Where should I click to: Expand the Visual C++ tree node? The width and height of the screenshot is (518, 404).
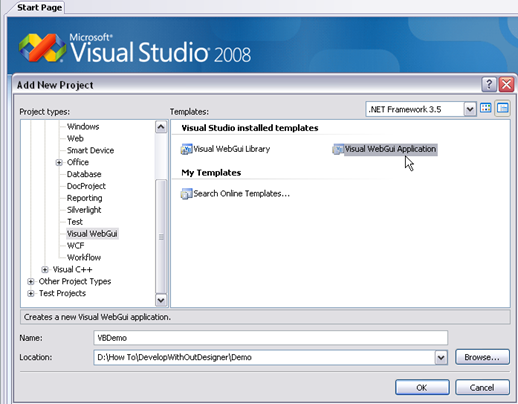coord(45,270)
